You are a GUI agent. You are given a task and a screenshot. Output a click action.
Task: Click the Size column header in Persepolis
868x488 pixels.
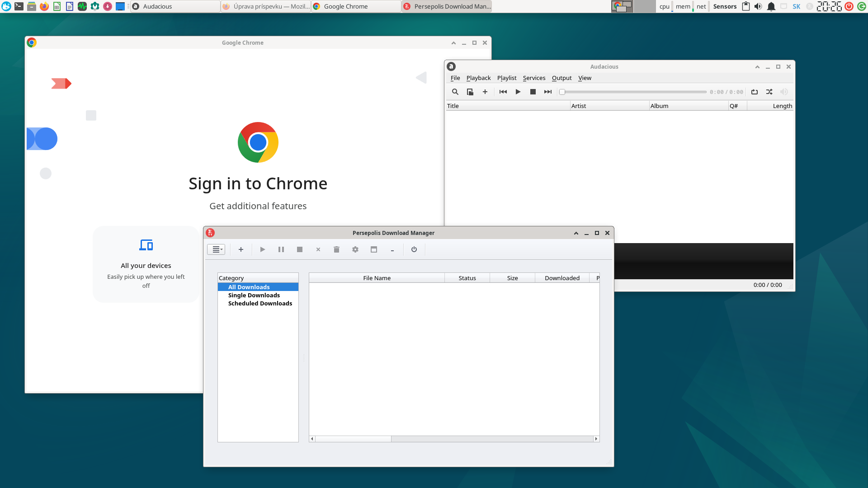tap(512, 278)
